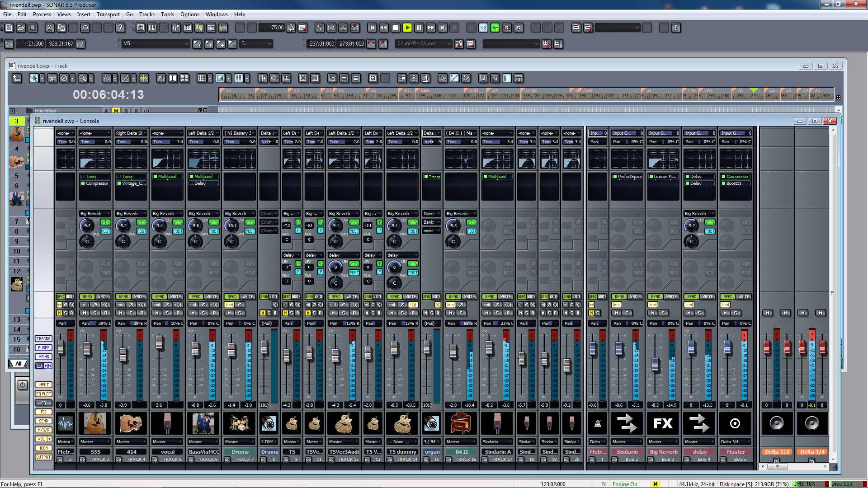Open 4-DM1 output dropdown on Drums track 8
This screenshot has height=488, width=868.
(x=269, y=441)
